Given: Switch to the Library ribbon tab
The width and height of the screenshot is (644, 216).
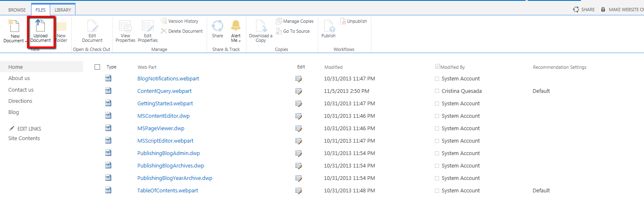Looking at the screenshot, I should click(63, 10).
